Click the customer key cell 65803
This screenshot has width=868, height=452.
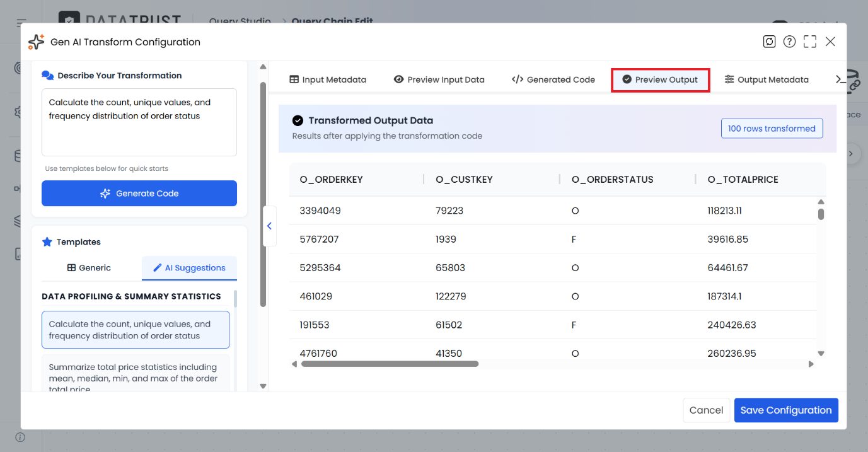[450, 268]
